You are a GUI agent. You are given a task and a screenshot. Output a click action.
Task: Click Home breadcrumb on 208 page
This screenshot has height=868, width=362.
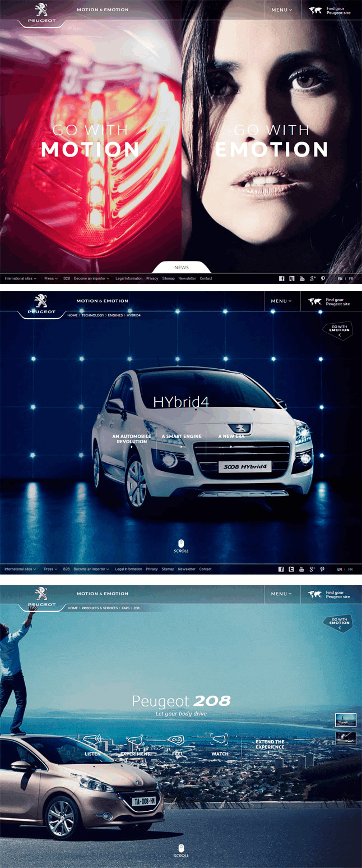(73, 608)
